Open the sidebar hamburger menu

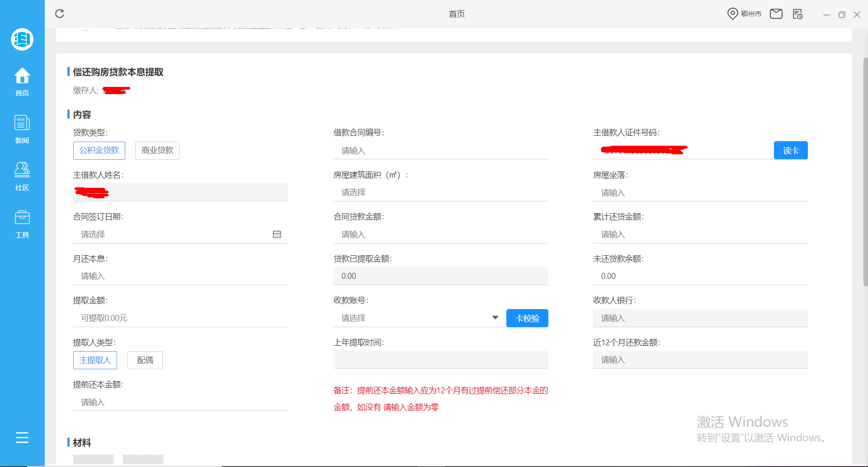22,437
